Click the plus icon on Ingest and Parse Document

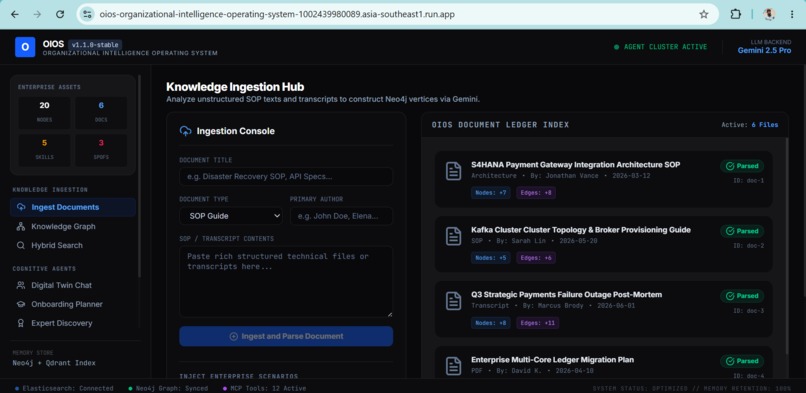(x=234, y=336)
